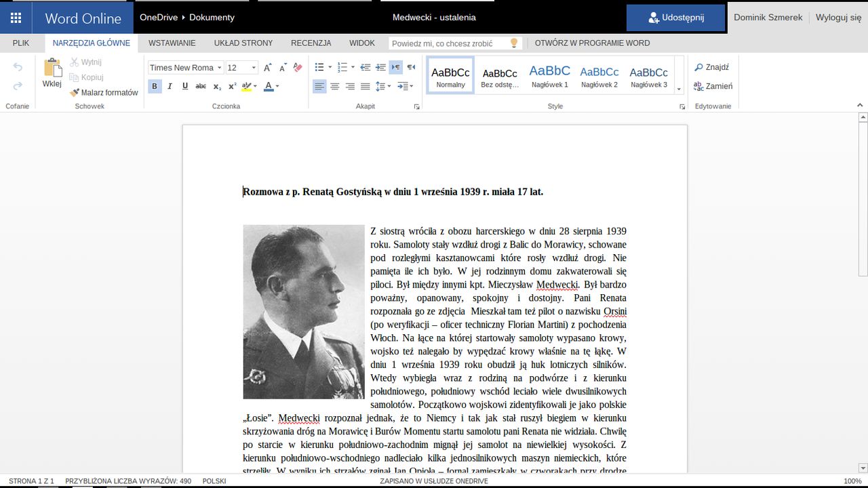Open Style dialog launcher
Image resolution: width=868 pixels, height=488 pixels.
[x=682, y=107]
